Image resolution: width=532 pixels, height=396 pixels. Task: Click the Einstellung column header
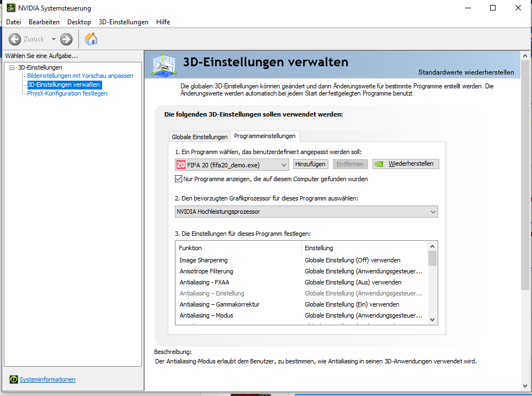(364, 248)
